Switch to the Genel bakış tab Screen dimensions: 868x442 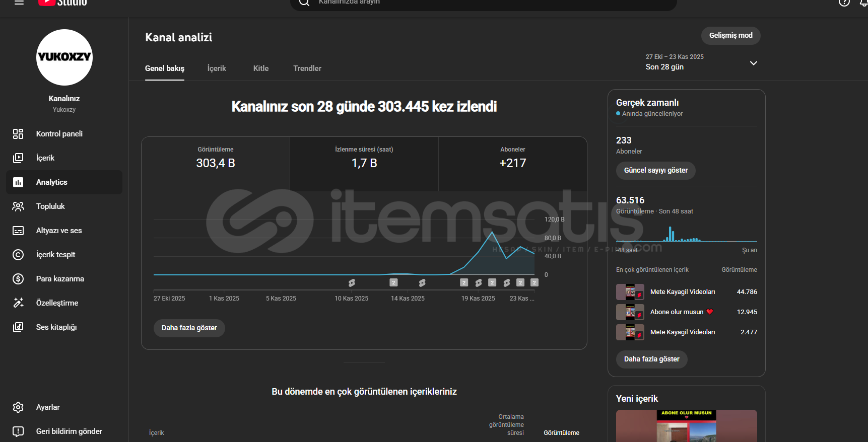click(x=165, y=68)
